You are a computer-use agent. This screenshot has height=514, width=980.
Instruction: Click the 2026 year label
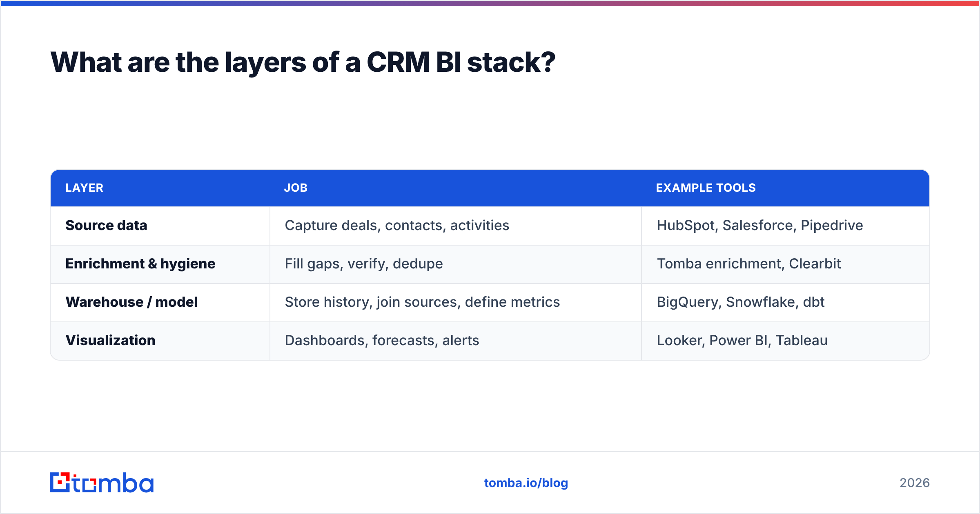click(x=915, y=483)
